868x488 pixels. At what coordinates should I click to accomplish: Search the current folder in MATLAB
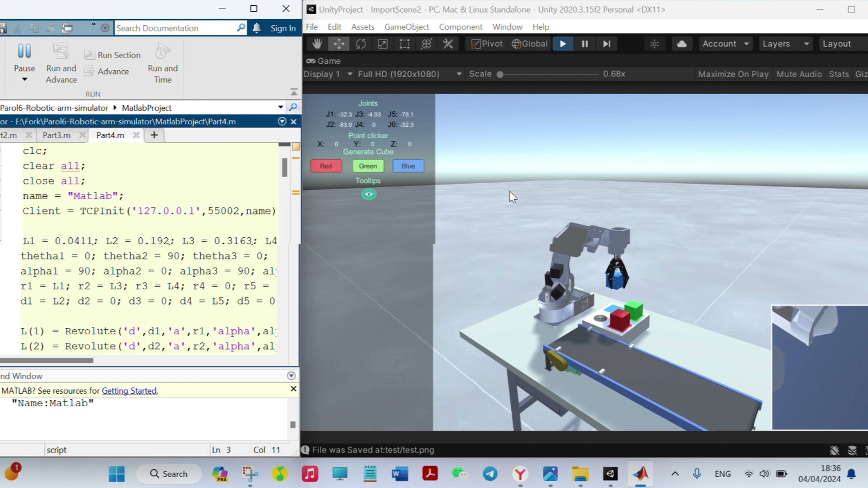[293, 108]
